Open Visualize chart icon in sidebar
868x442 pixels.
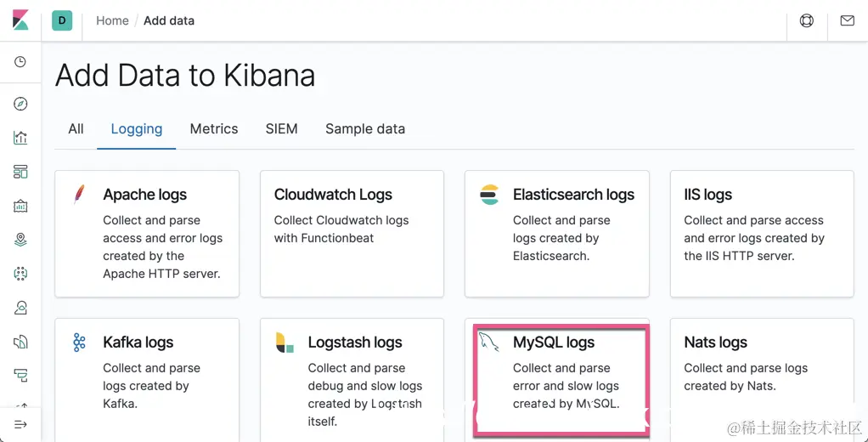point(20,138)
